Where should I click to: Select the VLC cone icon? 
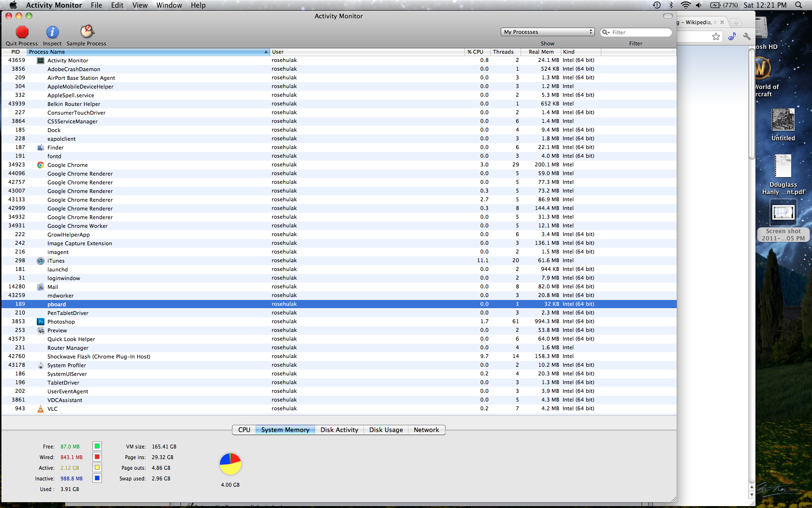(x=41, y=409)
